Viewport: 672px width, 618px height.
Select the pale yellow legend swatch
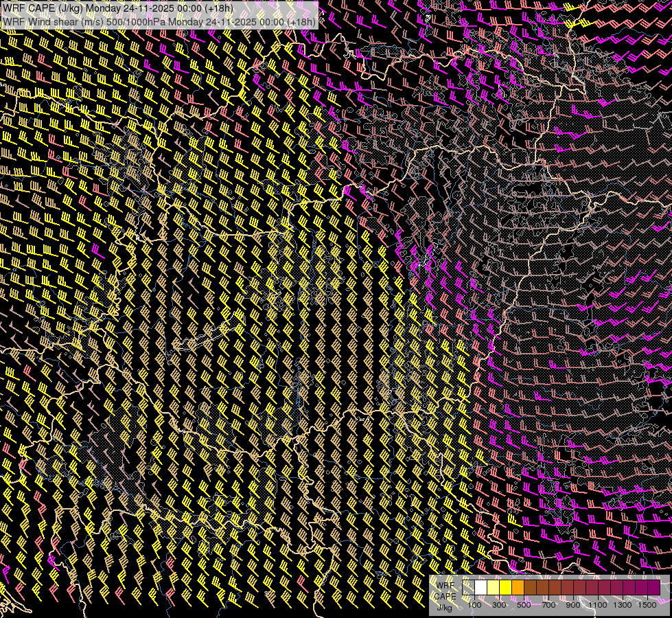click(x=494, y=588)
